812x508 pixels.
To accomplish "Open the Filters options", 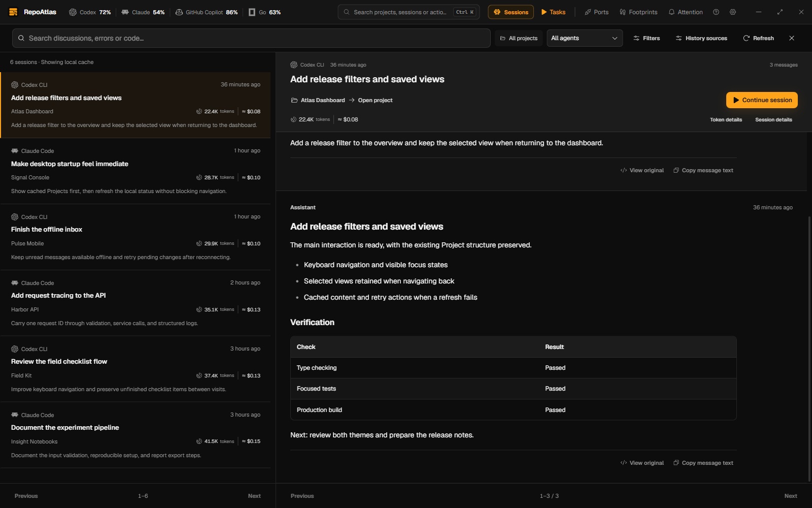I will coord(647,38).
